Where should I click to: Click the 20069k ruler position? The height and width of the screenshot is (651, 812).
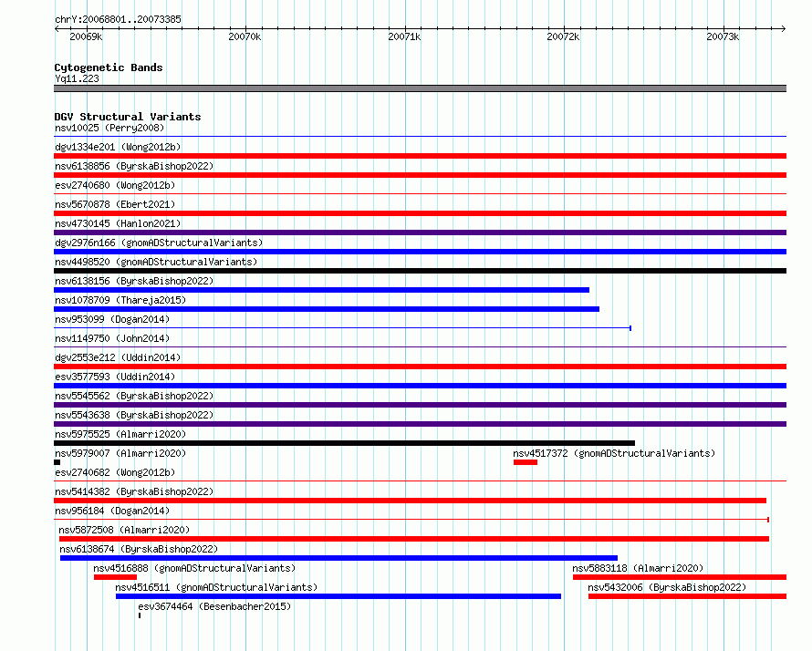click(x=86, y=36)
